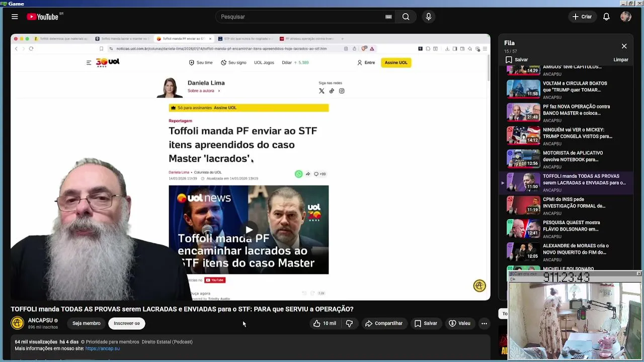This screenshot has width=644, height=362.
Task: Open the UOL hamburger menu in video
Action: point(89,63)
